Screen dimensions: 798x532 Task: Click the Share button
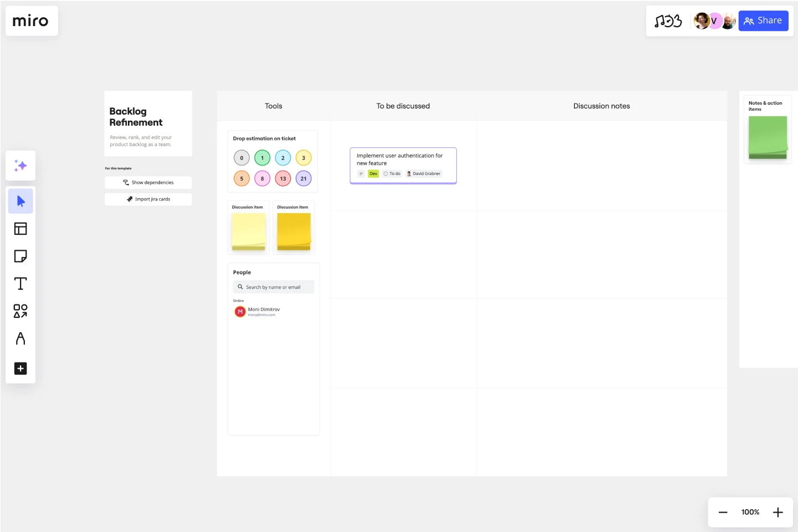pyautogui.click(x=763, y=21)
